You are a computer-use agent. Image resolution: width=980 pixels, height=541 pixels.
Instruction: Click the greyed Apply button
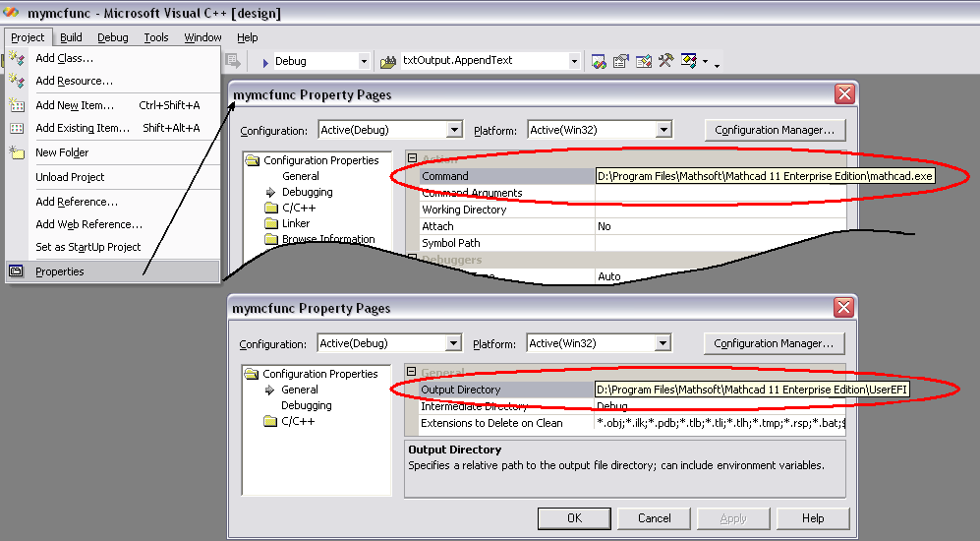(x=733, y=517)
